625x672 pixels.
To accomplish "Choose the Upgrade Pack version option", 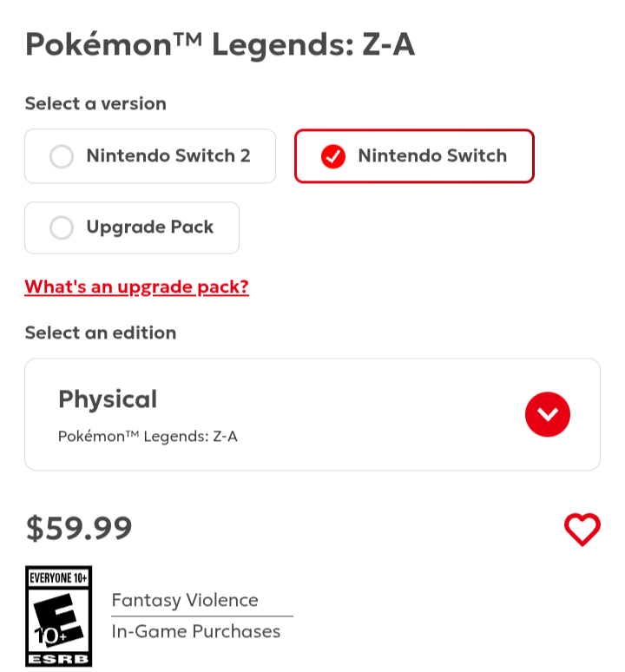I will [132, 227].
